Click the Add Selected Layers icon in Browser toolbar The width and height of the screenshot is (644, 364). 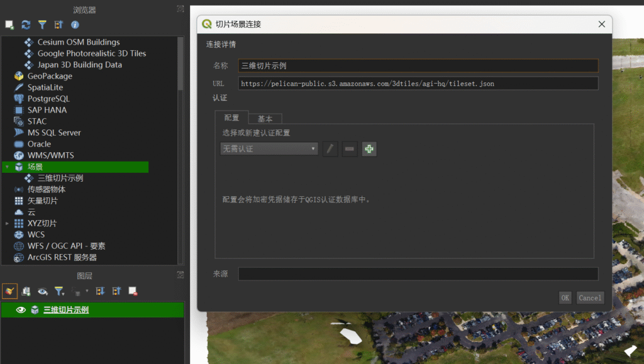point(9,25)
